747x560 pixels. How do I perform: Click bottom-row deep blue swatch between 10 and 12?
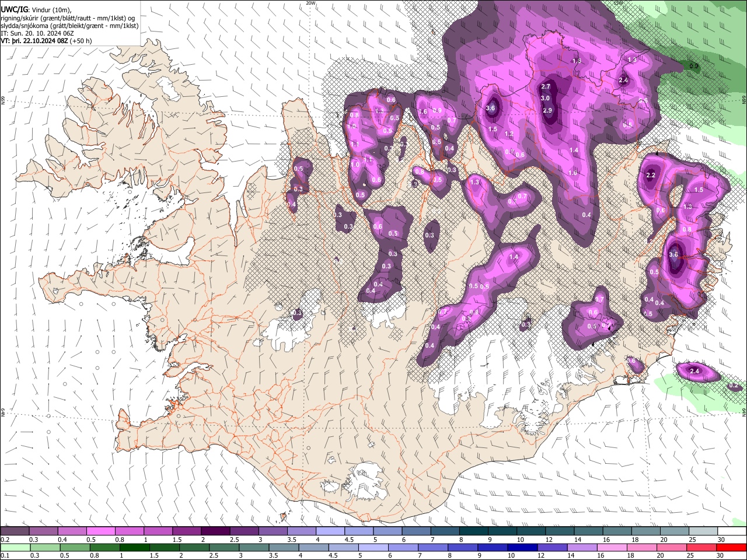(522, 548)
